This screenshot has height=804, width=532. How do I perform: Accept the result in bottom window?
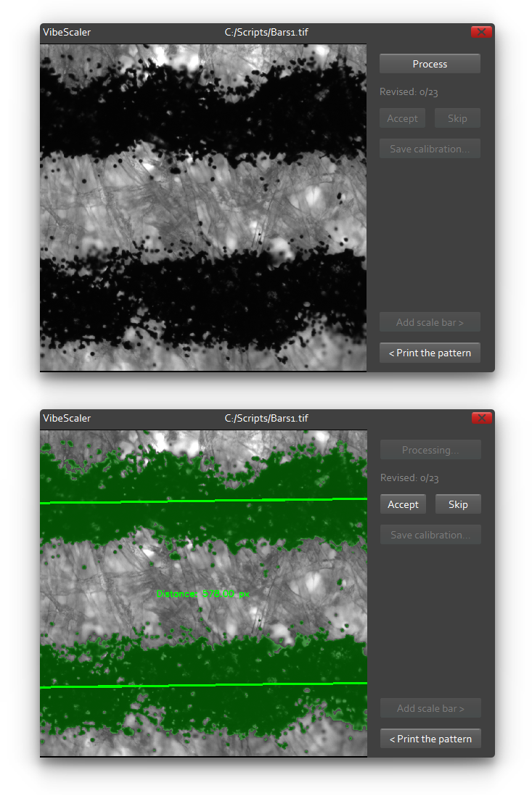[x=403, y=504]
